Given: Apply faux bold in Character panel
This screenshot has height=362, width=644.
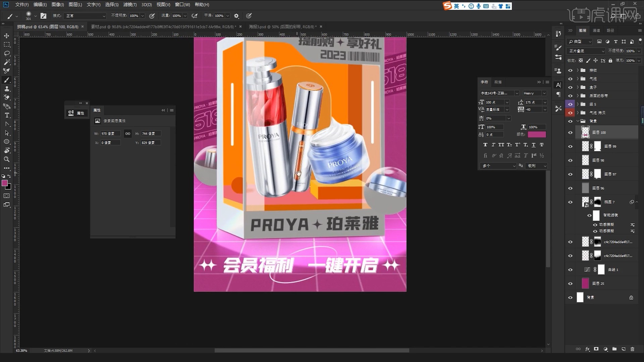Looking at the screenshot, I should (x=485, y=145).
